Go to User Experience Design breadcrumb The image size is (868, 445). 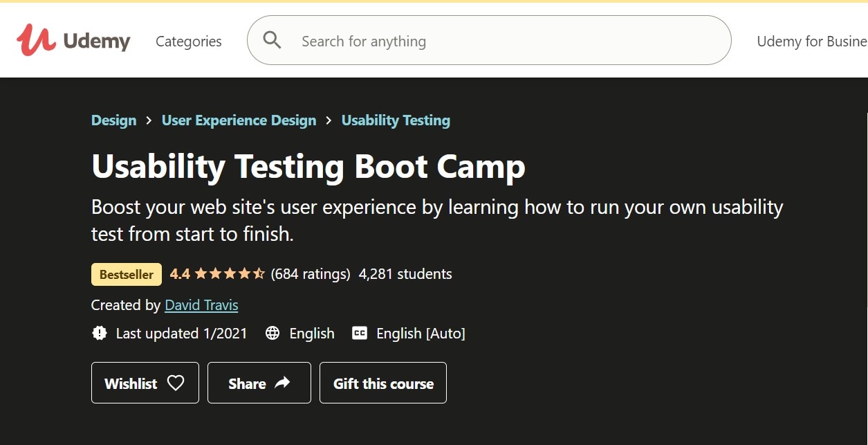(239, 120)
